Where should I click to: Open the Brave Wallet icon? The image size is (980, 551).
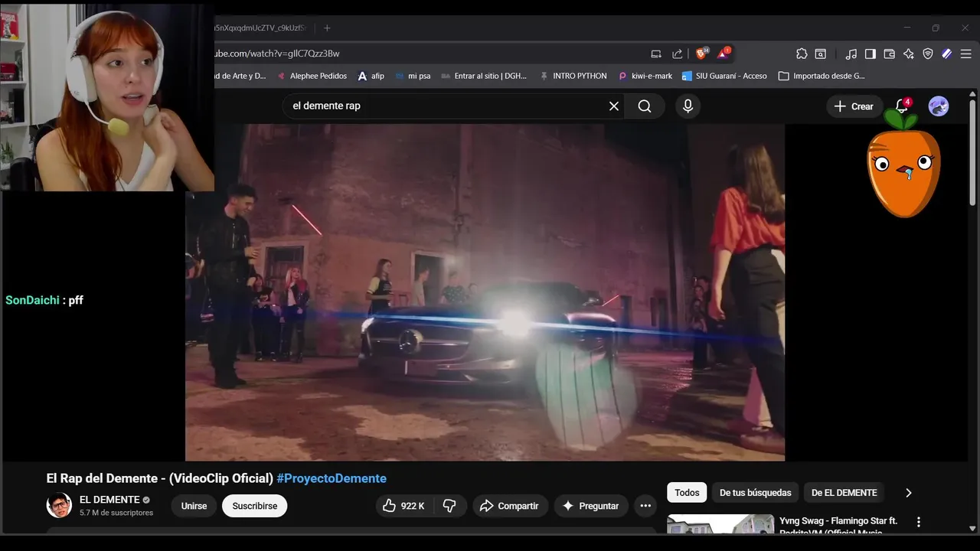pyautogui.click(x=890, y=54)
